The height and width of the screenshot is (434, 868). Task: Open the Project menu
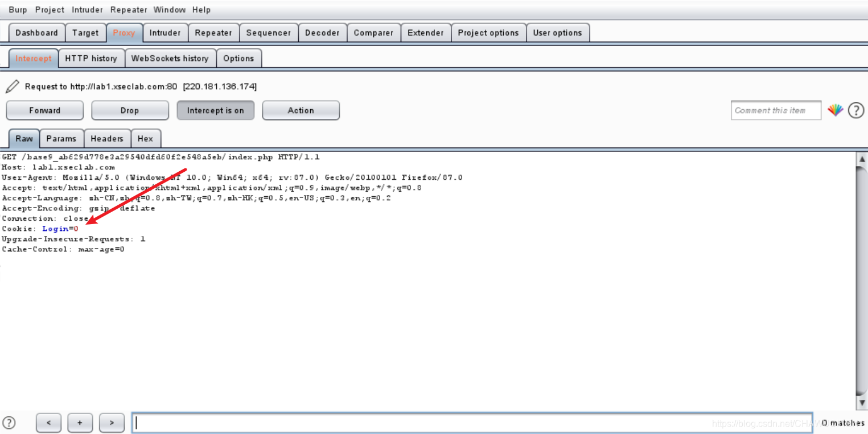coord(50,10)
